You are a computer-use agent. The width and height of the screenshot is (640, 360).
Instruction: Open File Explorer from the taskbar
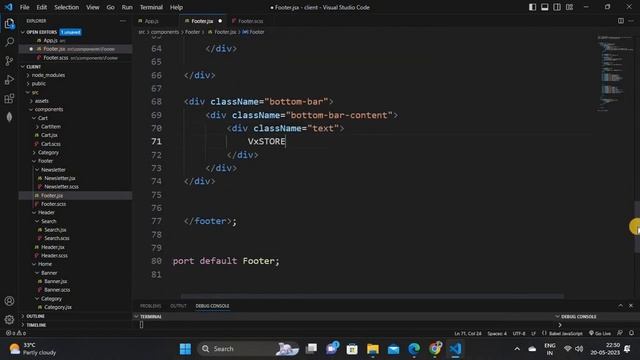pyautogui.click(x=373, y=349)
